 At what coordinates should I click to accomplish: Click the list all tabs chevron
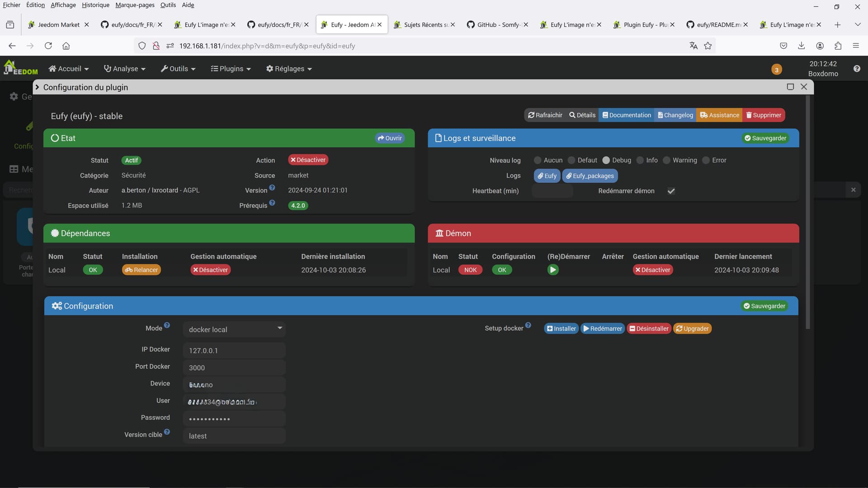click(858, 25)
